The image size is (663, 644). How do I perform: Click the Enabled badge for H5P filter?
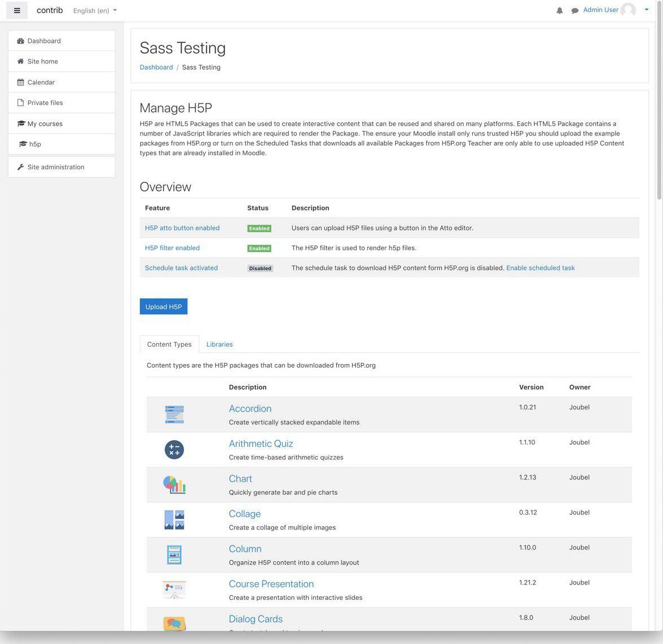(259, 249)
